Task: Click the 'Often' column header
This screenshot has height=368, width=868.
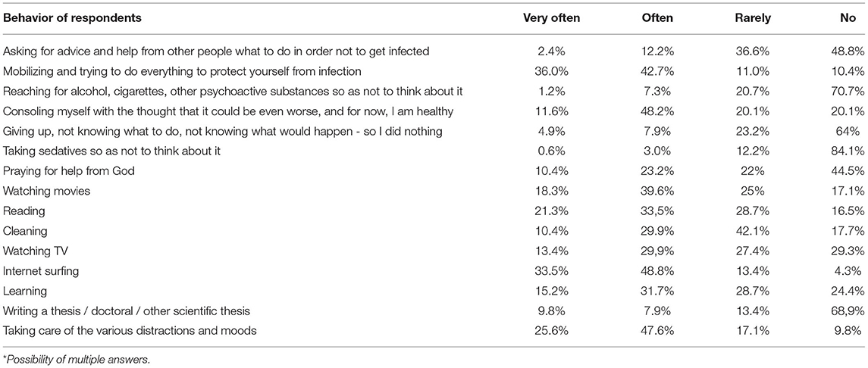Action: (656, 18)
